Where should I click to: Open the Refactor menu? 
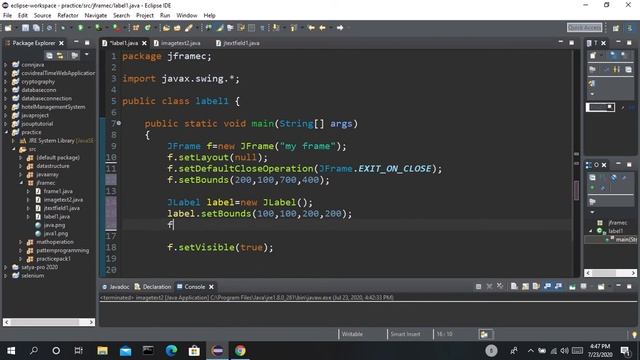68,16
